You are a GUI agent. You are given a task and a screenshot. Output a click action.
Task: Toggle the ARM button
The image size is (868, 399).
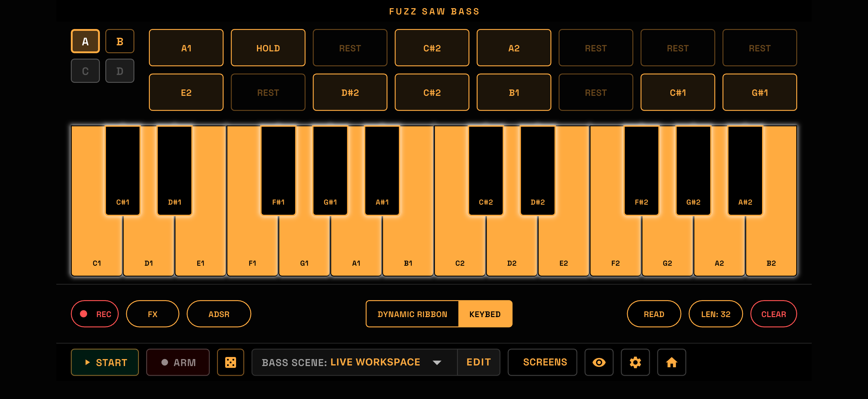pos(178,362)
